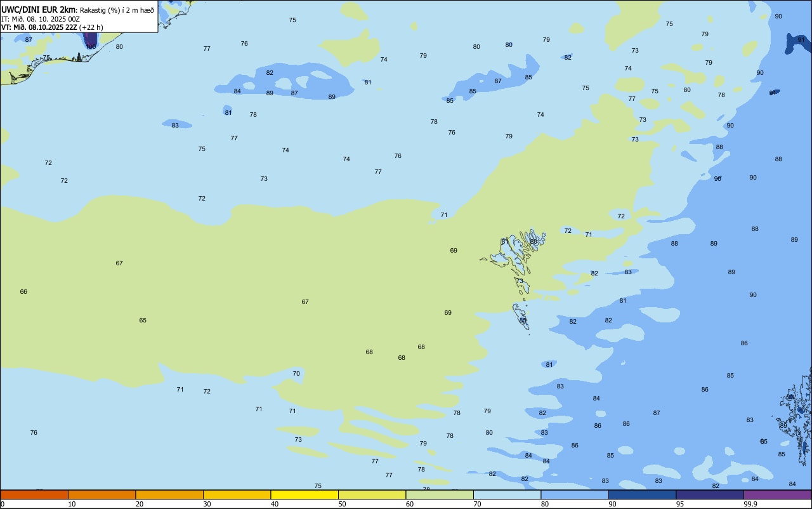Choose the dark blue 90–95 legend segment
This screenshot has width=812, height=509.
point(642,494)
